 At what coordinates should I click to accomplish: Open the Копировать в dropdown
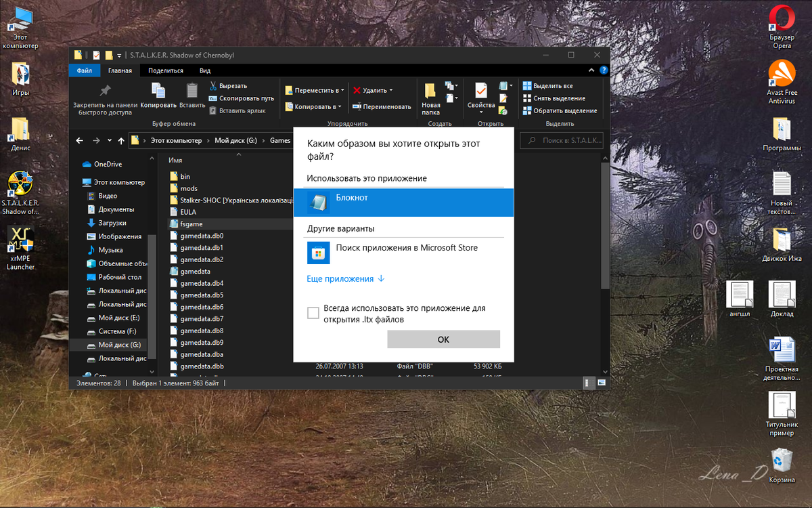tap(313, 106)
